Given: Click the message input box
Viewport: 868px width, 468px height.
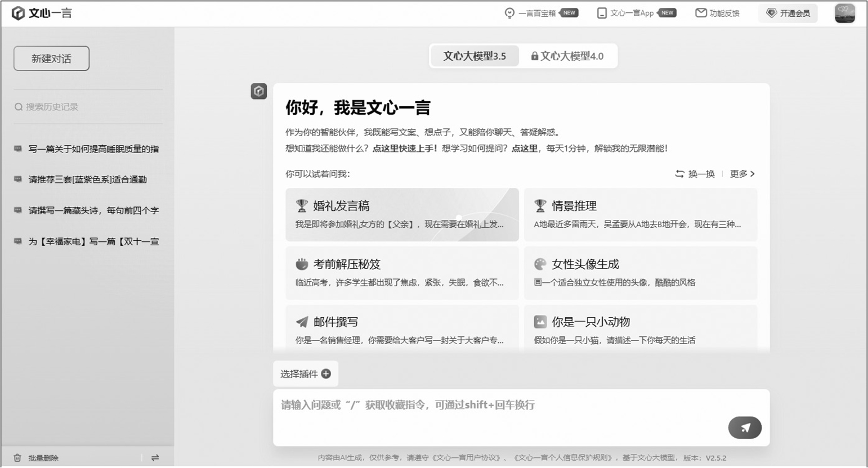Looking at the screenshot, I should 521,417.
